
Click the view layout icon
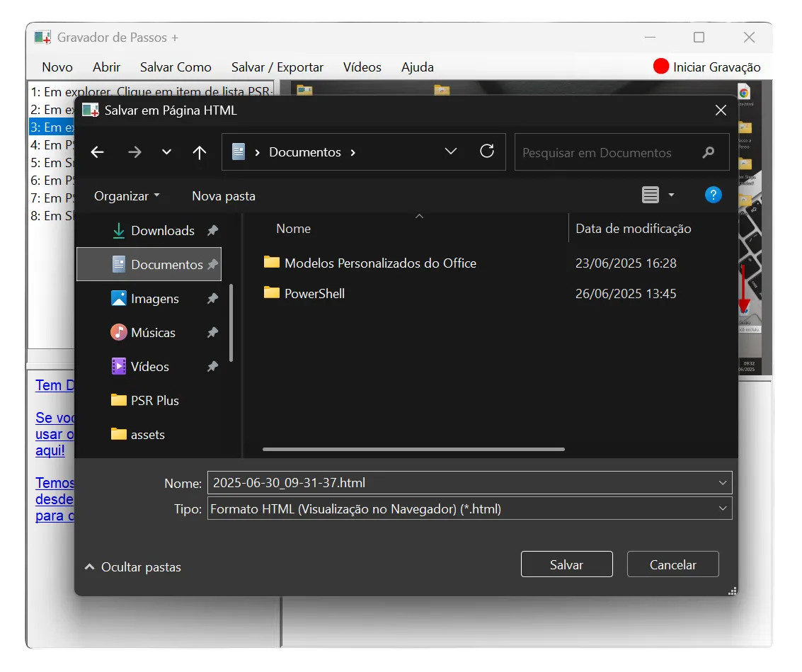point(651,195)
